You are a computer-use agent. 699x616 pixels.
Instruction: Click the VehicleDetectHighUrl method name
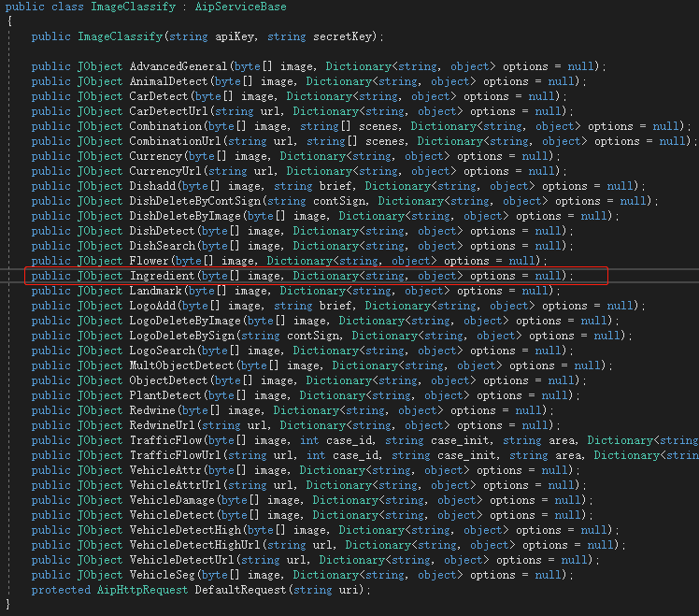point(194,545)
